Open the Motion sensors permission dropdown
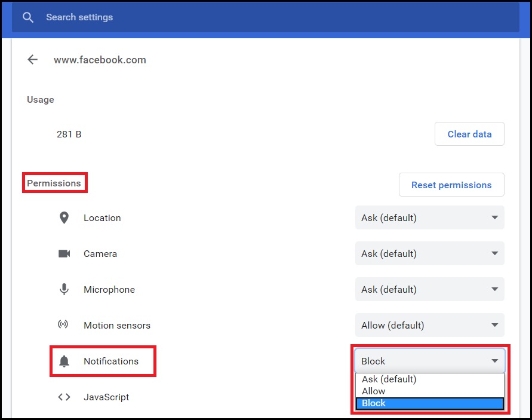532x420 pixels. tap(429, 326)
